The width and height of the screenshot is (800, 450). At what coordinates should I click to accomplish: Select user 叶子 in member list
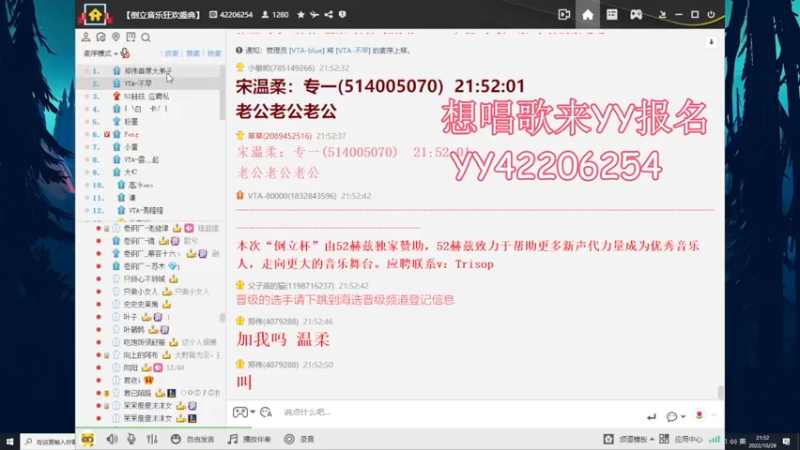pyautogui.click(x=131, y=317)
